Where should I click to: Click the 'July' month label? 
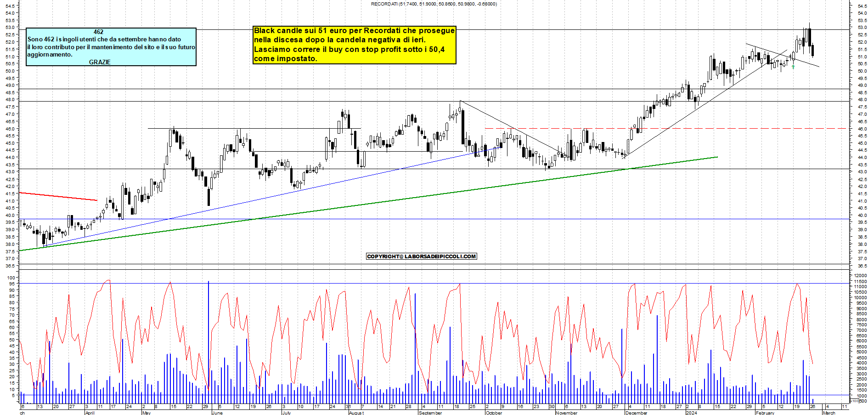(286, 413)
